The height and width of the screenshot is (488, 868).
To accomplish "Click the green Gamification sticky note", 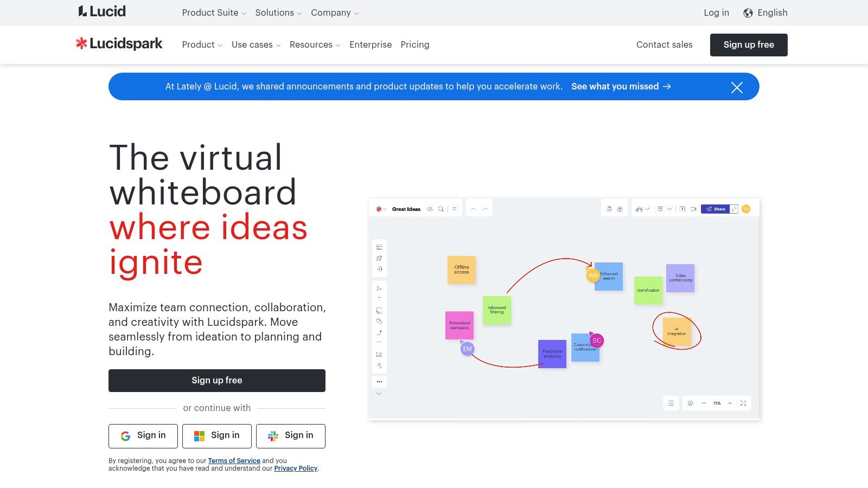I will [648, 290].
